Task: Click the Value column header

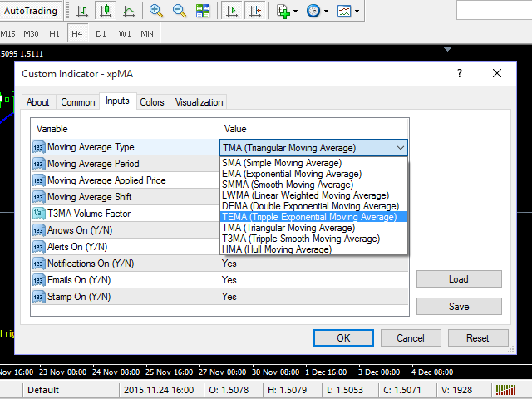Action: [x=314, y=129]
